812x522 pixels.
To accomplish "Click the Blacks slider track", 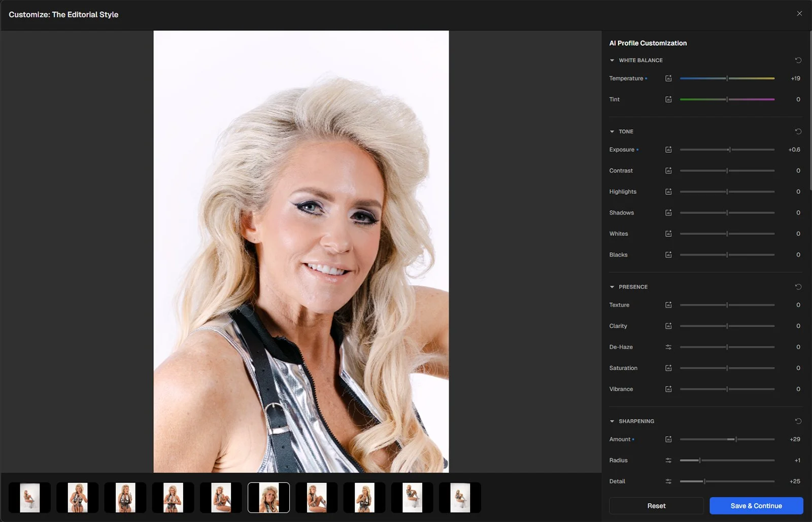I will [x=727, y=255].
